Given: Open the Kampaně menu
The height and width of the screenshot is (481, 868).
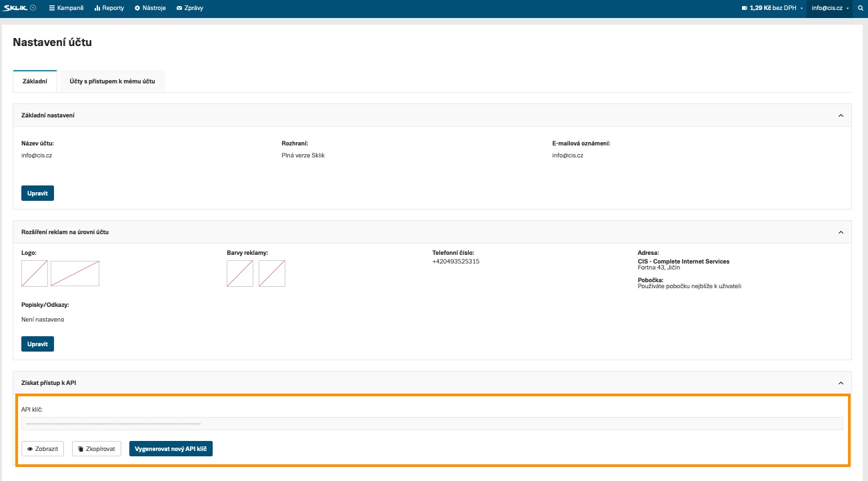Looking at the screenshot, I should point(67,8).
